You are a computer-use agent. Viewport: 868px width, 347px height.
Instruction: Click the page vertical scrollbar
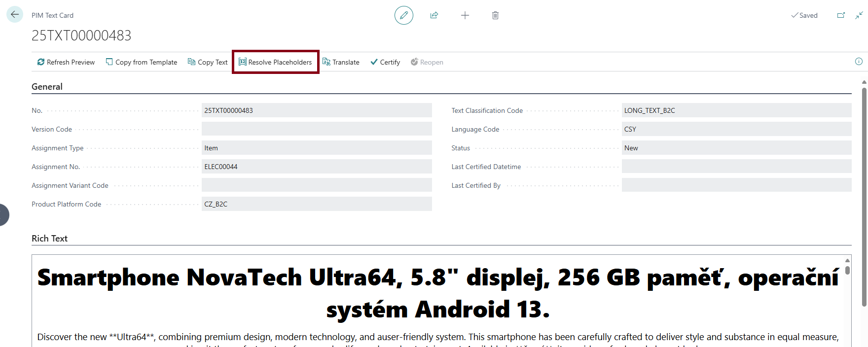point(864,197)
